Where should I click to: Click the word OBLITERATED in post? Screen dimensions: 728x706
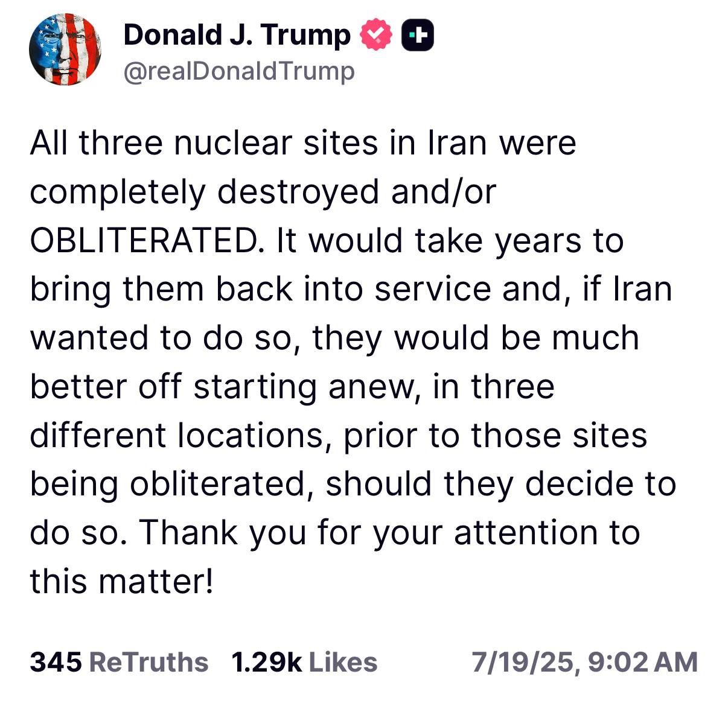pos(142,241)
